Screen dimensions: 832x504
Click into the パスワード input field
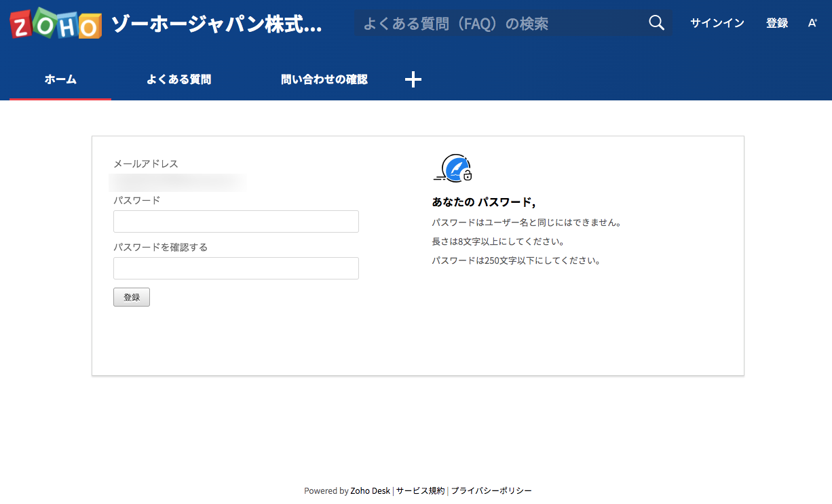(235, 222)
